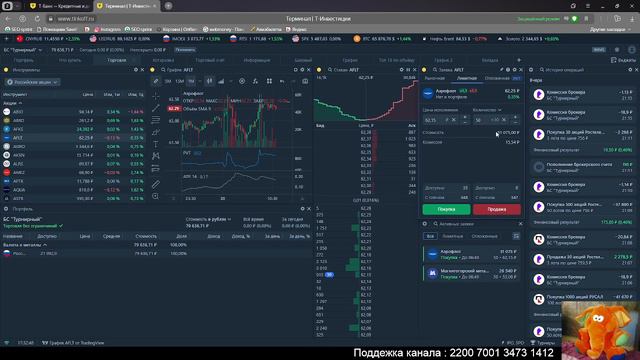
Task: Open the 'Количество' dropdown in order form
Action: pyautogui.click(x=487, y=110)
